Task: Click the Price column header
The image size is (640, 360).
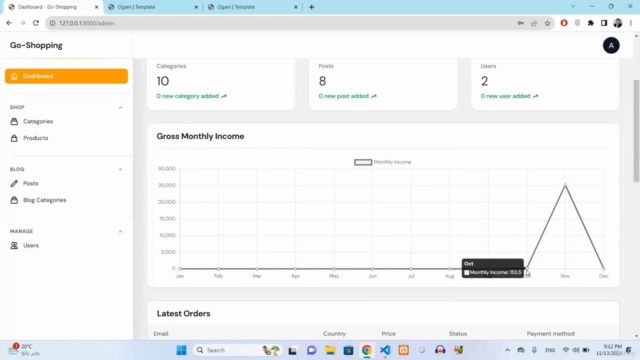Action: (389, 333)
